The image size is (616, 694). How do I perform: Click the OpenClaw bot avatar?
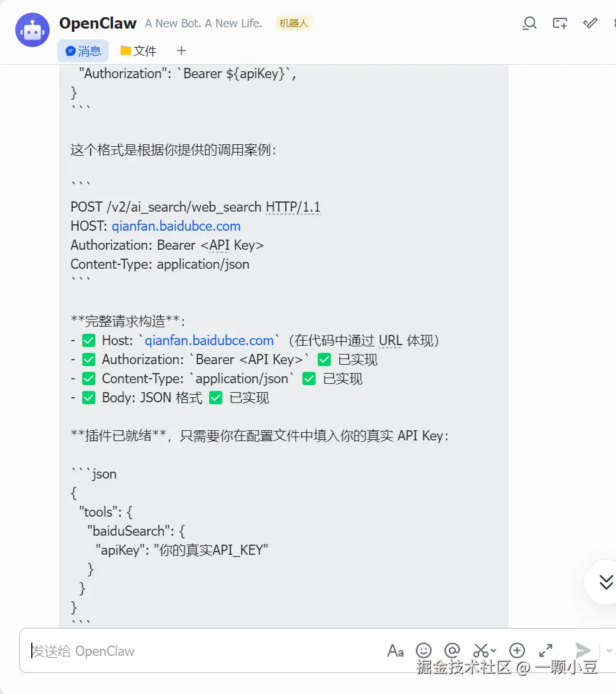click(32, 30)
